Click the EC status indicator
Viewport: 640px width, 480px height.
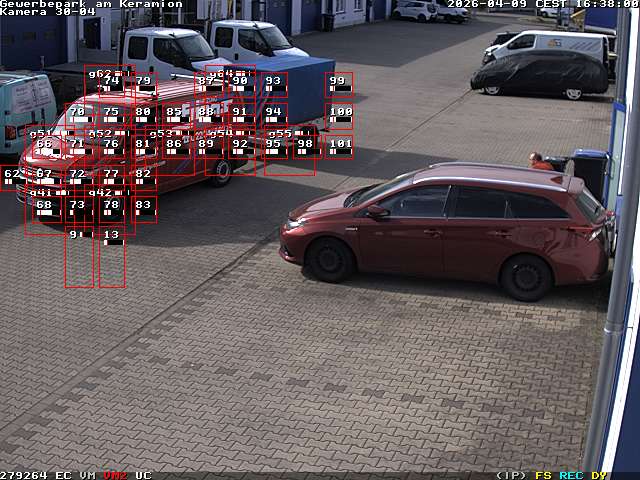point(63,475)
